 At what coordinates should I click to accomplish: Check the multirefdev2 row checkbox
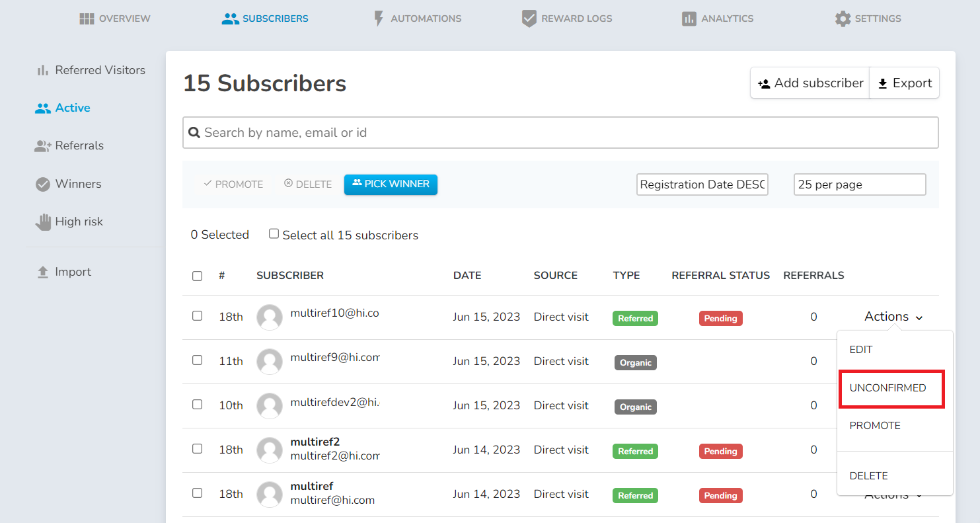(197, 405)
